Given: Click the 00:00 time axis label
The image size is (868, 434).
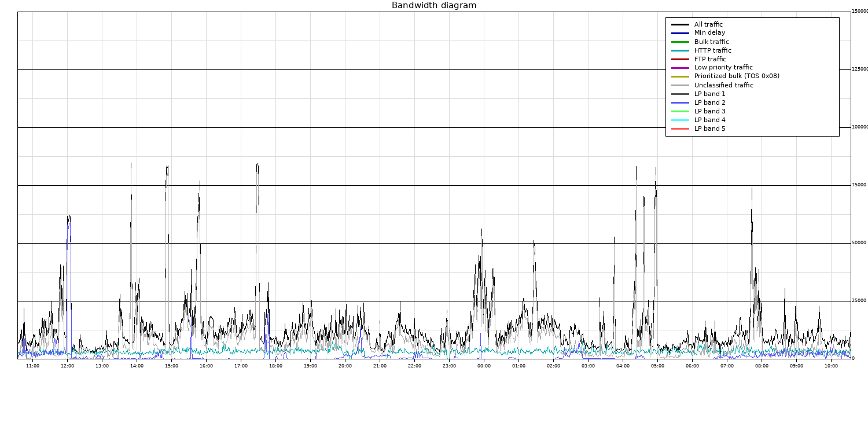Looking at the screenshot, I should click(x=484, y=366).
